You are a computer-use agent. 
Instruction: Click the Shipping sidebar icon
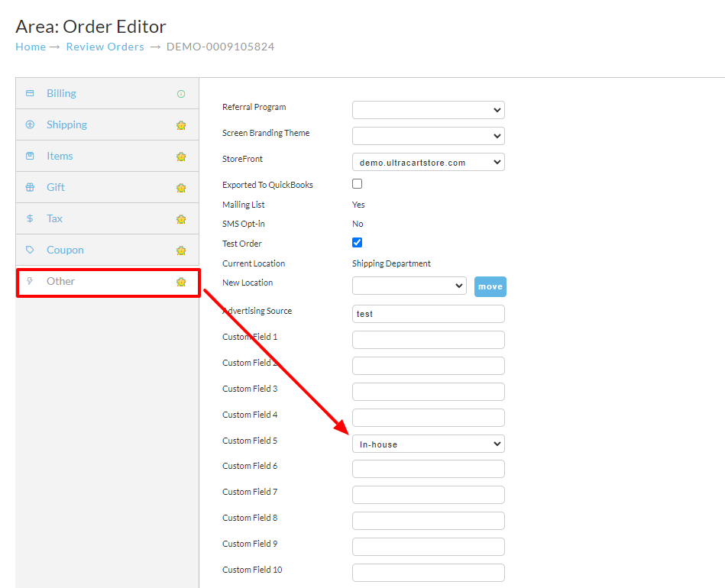tap(30, 124)
